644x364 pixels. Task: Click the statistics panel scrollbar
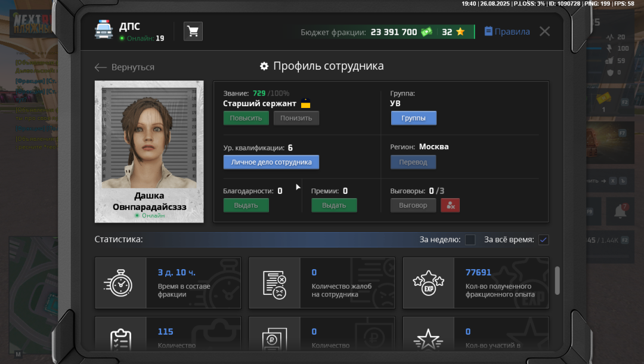558,280
